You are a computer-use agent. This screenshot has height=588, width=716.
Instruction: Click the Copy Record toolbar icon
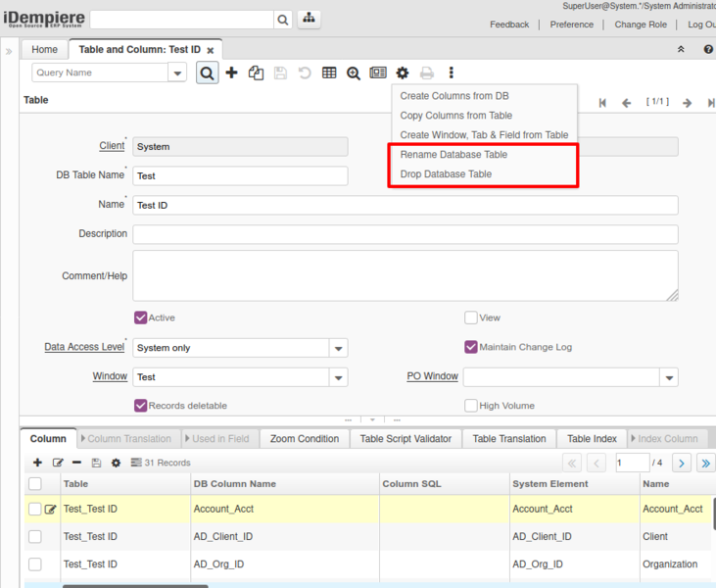click(256, 73)
